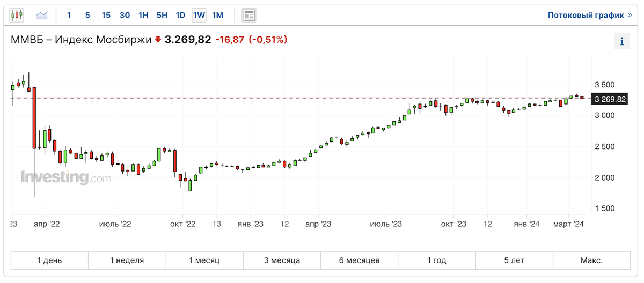Click the current price label 3 269,82 on axis
This screenshot has height=283, width=644.
click(x=610, y=99)
